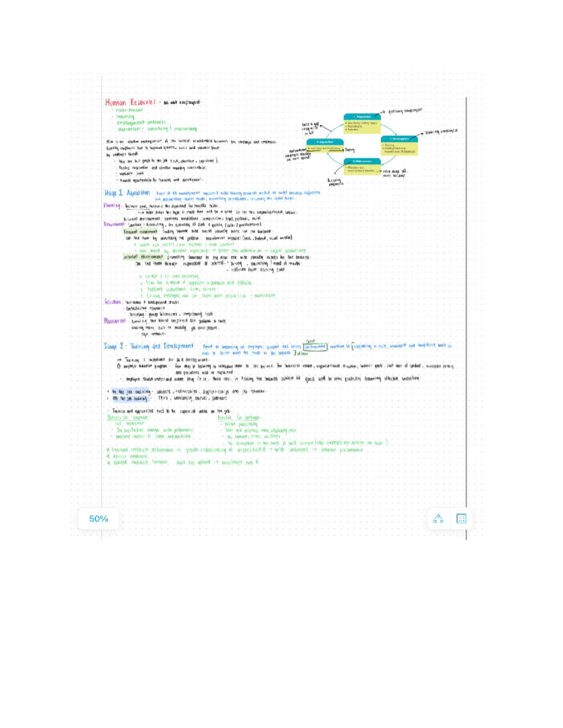
Task: Open the 50% zoom level control
Action: [x=99, y=518]
